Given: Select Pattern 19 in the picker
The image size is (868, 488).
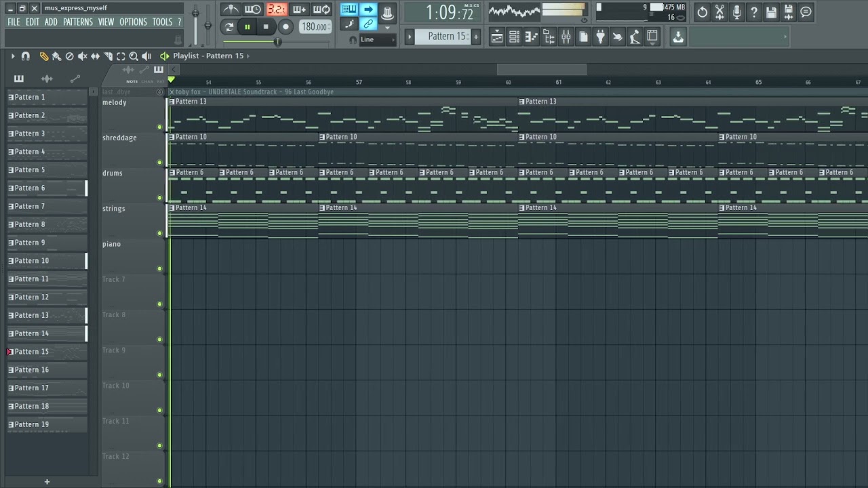Looking at the screenshot, I should (x=47, y=424).
